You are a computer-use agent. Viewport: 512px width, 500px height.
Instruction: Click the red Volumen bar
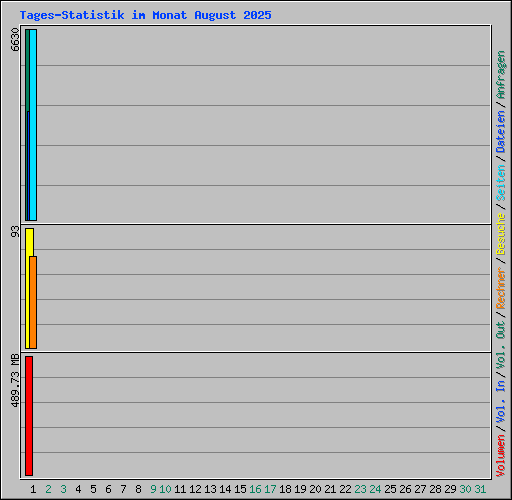click(29, 416)
